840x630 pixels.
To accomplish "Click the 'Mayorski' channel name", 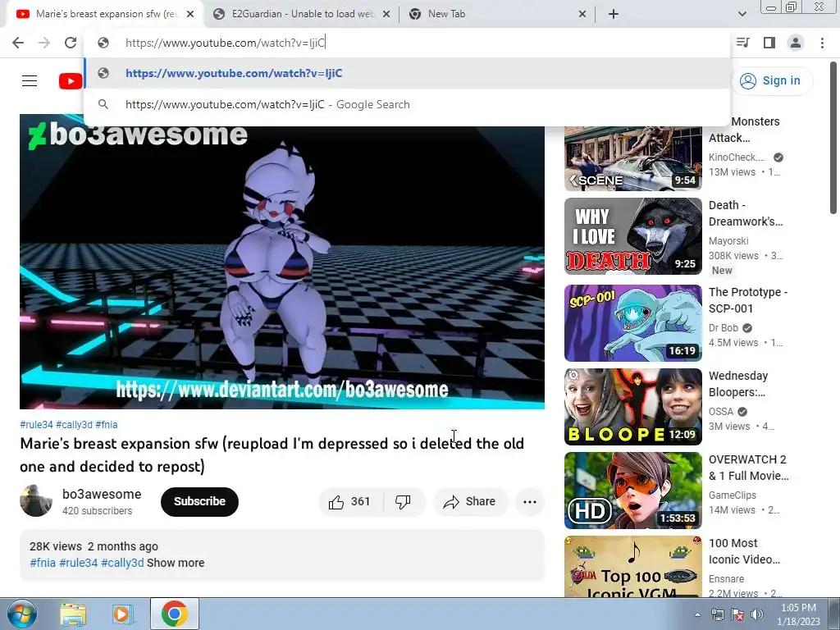I will pyautogui.click(x=728, y=241).
